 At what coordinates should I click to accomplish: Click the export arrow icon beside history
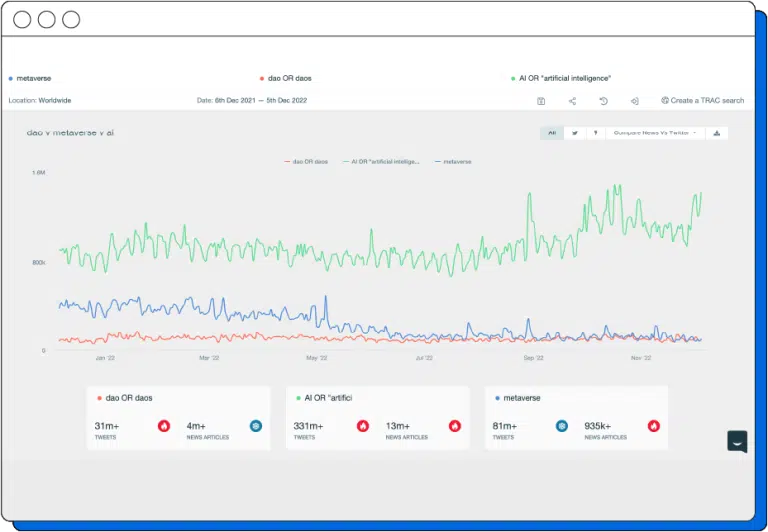[x=634, y=101]
